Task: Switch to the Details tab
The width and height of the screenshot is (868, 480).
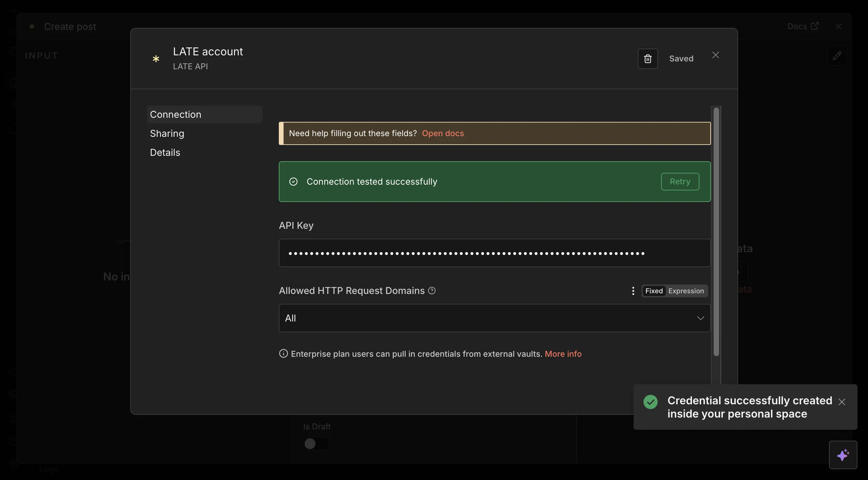Action: pyautogui.click(x=165, y=152)
